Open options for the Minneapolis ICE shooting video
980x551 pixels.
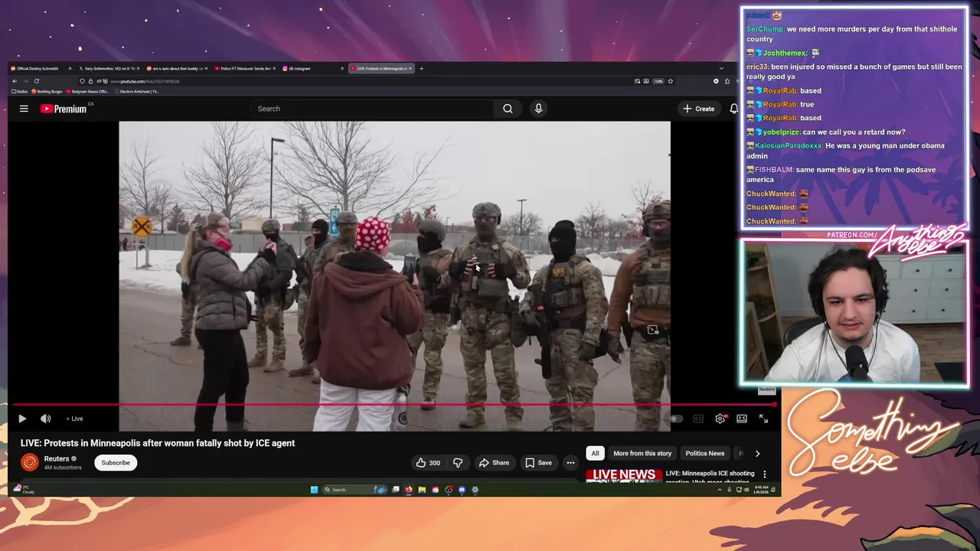tap(764, 474)
